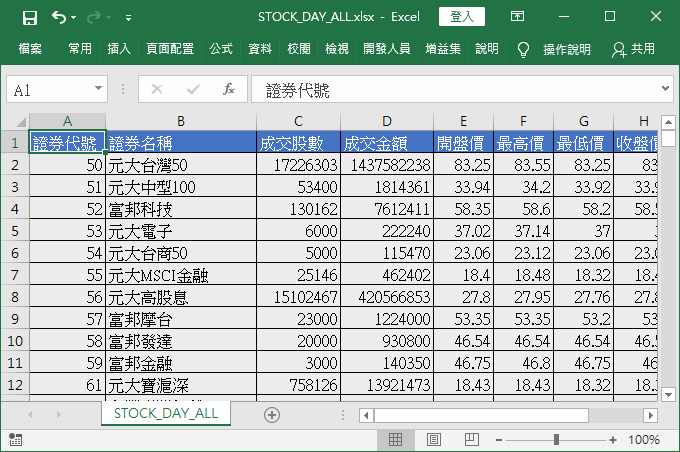Click cell 元大MSCI金融
The height and width of the screenshot is (452, 680).
coord(181,275)
